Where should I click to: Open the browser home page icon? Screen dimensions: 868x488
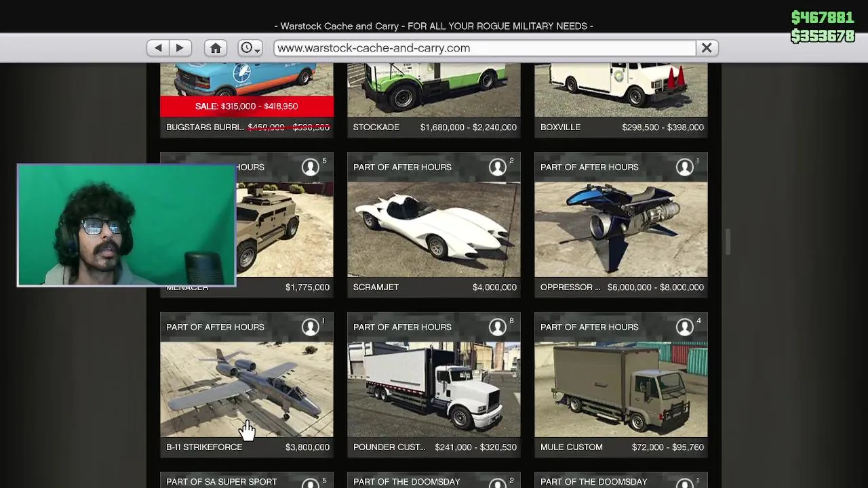click(x=216, y=48)
